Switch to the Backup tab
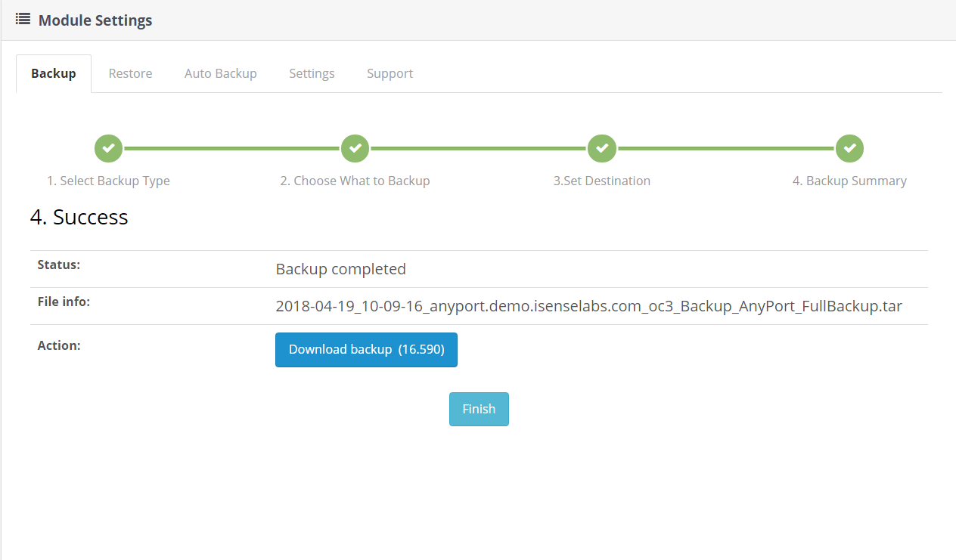956x560 pixels. (54, 73)
